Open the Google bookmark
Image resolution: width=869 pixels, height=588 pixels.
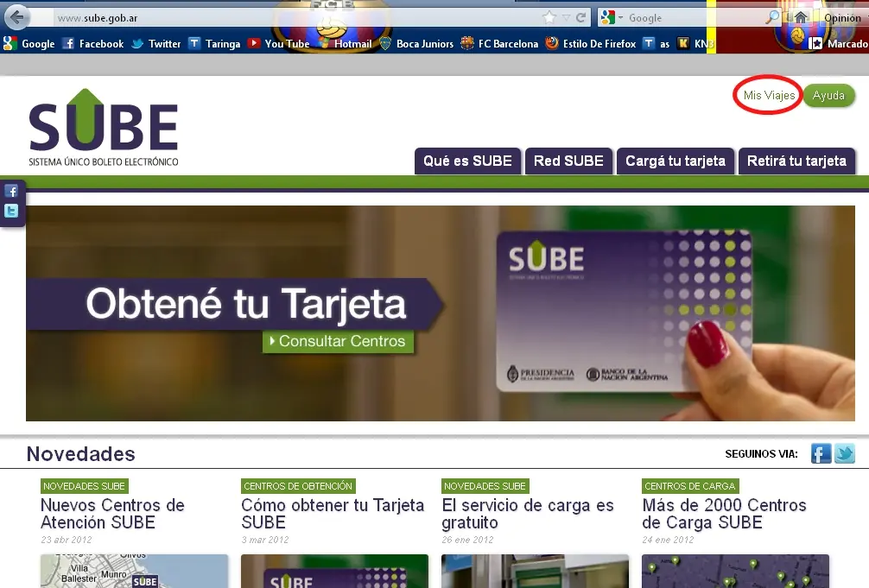click(x=29, y=43)
